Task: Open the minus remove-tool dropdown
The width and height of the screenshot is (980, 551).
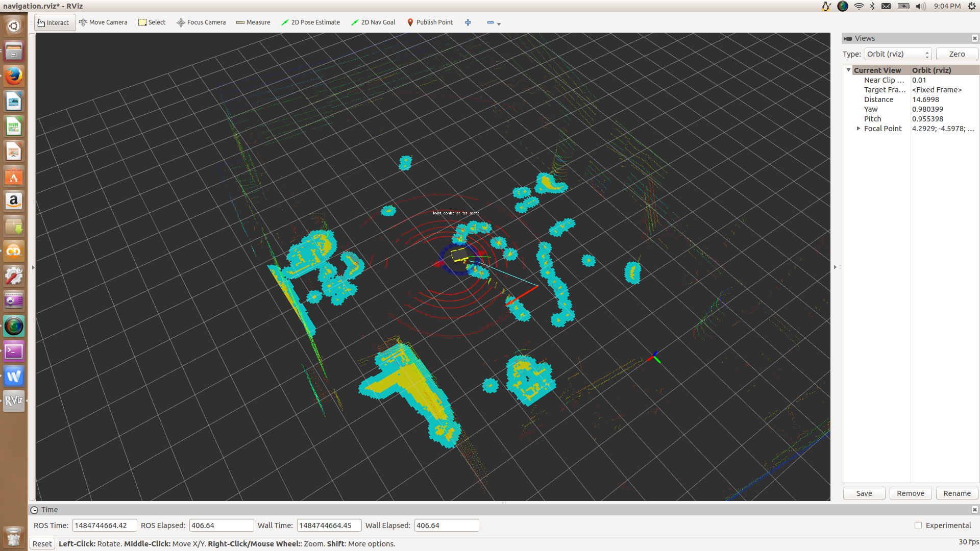Action: click(x=494, y=23)
